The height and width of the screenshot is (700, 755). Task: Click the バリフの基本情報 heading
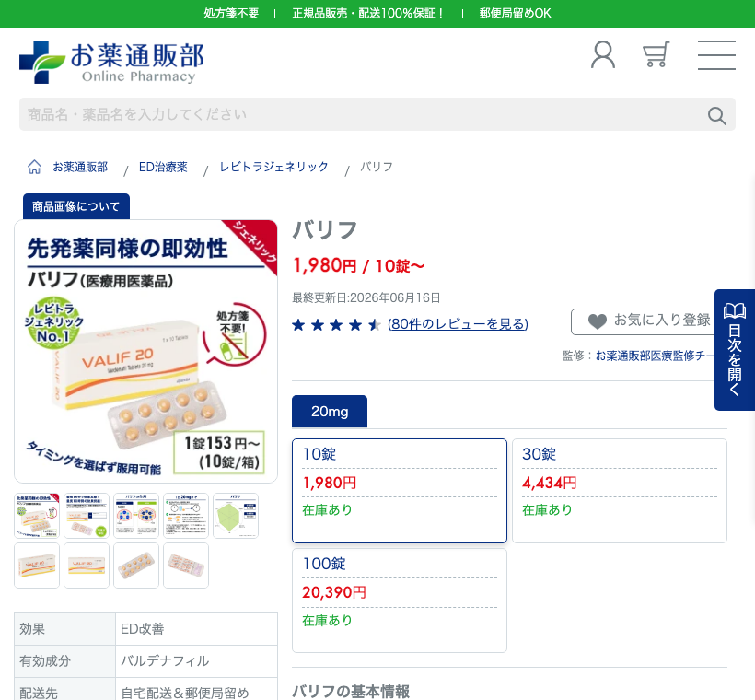(351, 692)
